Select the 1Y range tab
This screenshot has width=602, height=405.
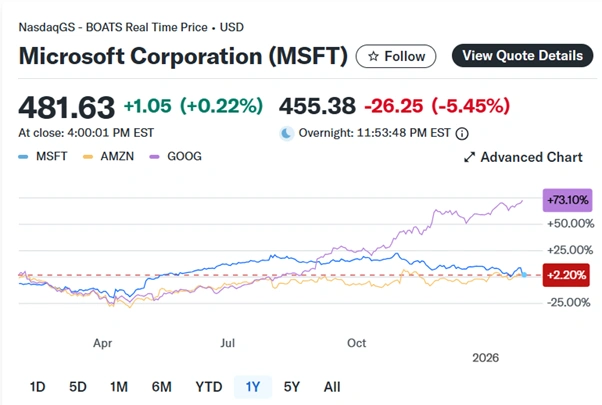253,386
